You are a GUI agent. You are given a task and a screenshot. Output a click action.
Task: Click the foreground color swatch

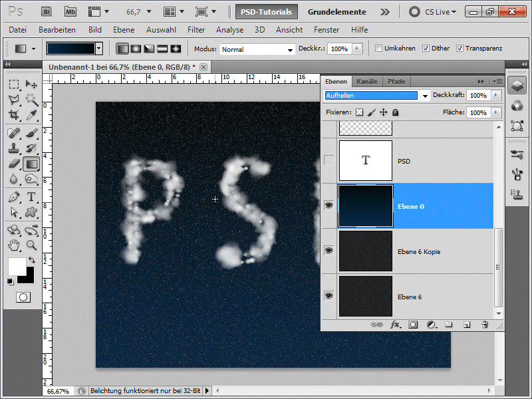tap(17, 267)
